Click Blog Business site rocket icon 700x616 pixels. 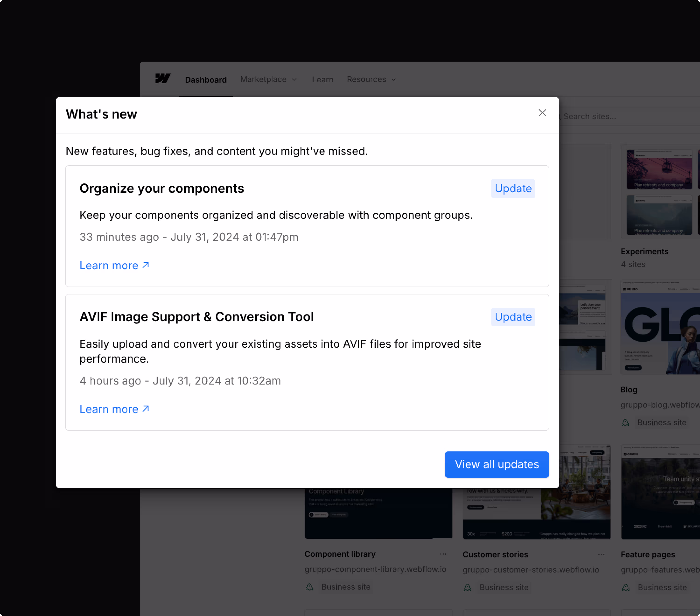click(x=625, y=423)
